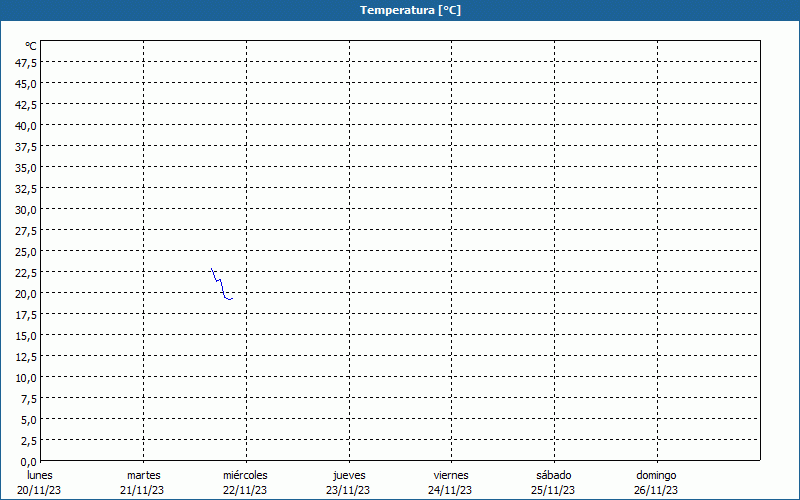
Task: Select the miércoles 22/11/23 axis label
Action: [x=245, y=483]
